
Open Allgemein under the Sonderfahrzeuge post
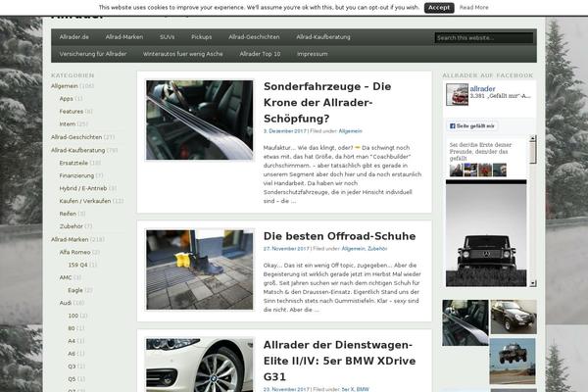[x=350, y=131]
